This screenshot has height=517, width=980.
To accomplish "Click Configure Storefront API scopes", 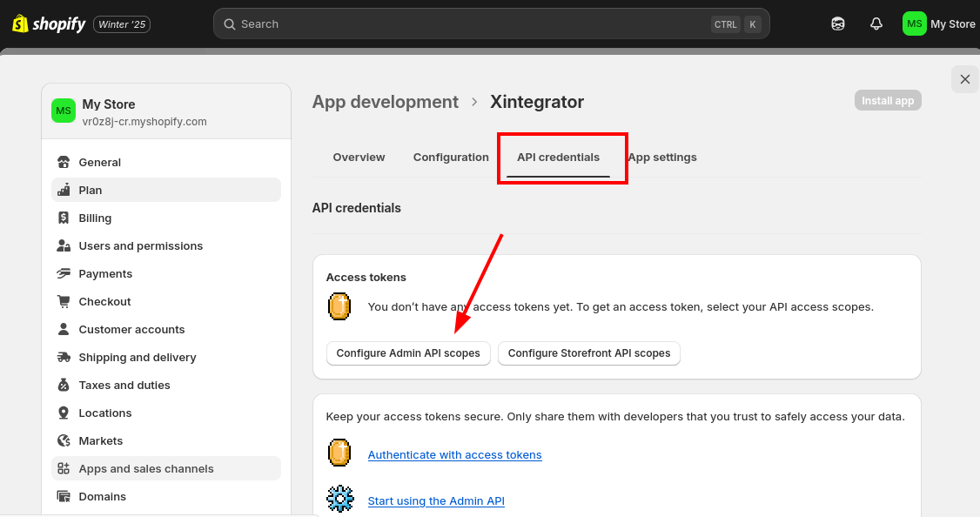I will tap(588, 353).
